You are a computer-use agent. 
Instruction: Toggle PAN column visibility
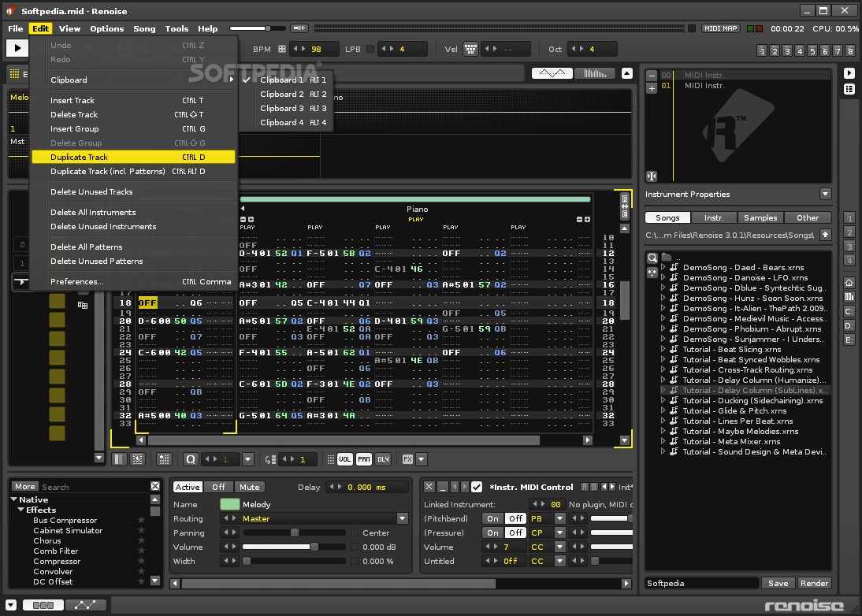[364, 459]
